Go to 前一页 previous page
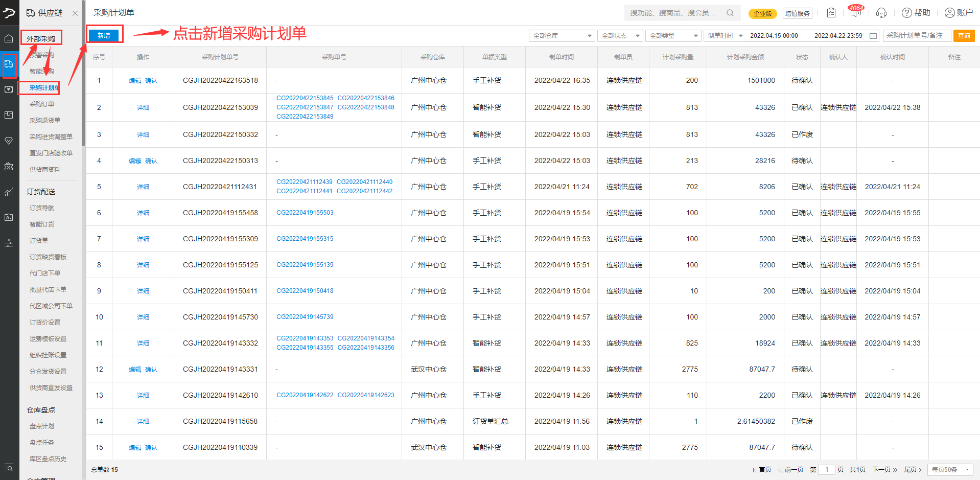This screenshot has width=980, height=480. [x=790, y=470]
